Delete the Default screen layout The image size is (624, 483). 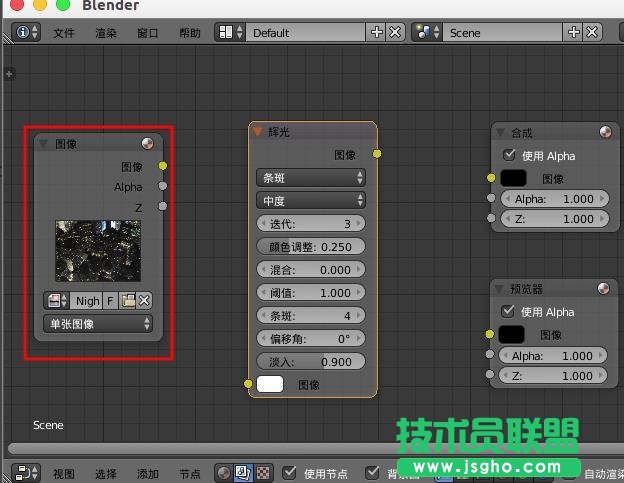coord(395,32)
